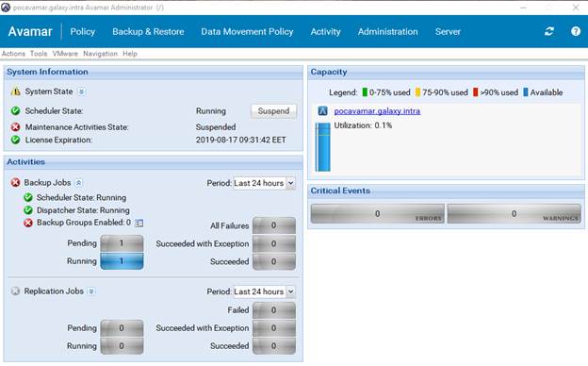Click the Avamar app icon in title bar

tap(6, 8)
